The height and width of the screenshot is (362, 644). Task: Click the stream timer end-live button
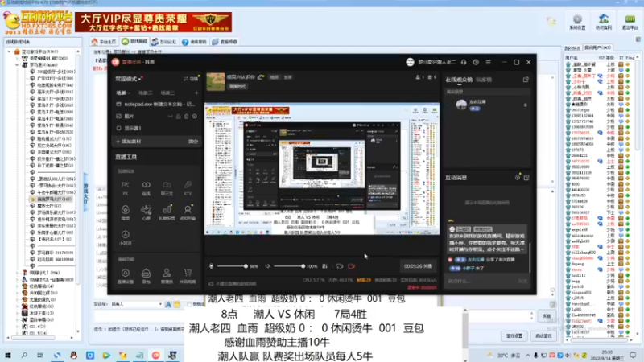tap(418, 266)
